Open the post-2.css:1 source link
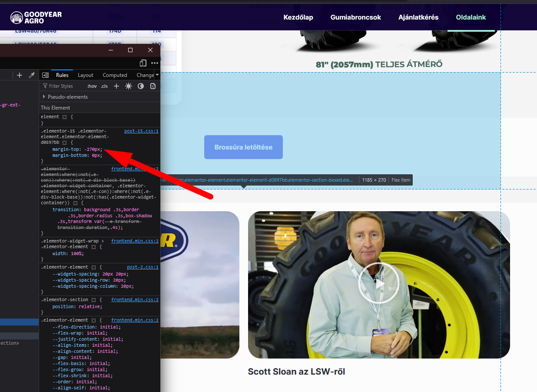This screenshot has height=392, width=537. pyautogui.click(x=143, y=267)
